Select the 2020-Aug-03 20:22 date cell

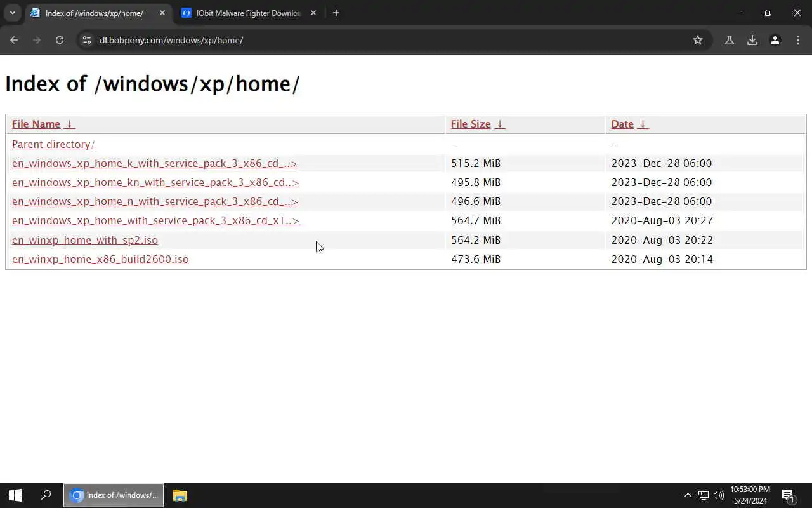[662, 240]
